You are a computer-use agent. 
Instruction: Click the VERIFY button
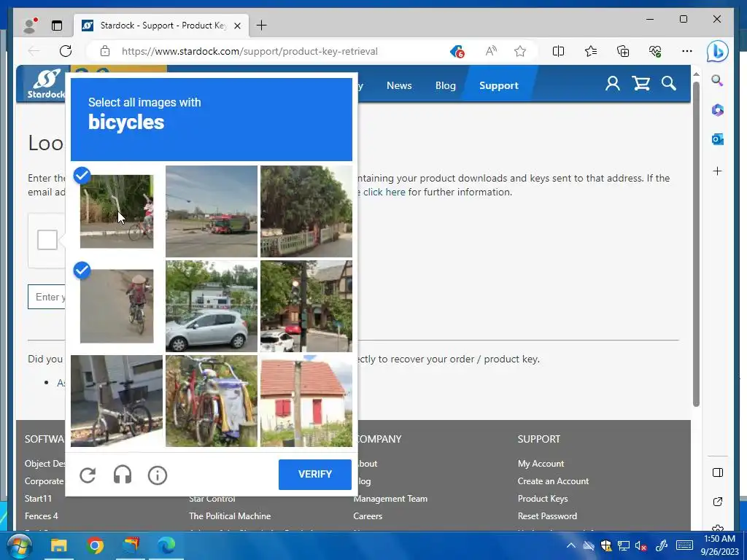click(x=315, y=474)
